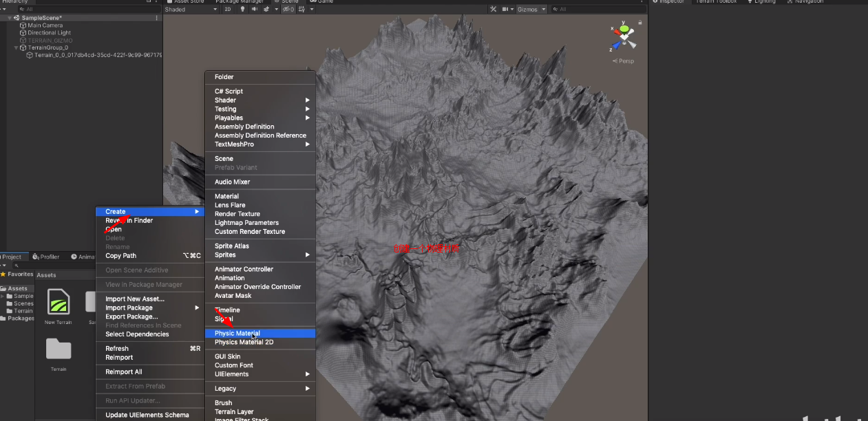Screen dimensions: 868x421
Task: Toggle the scene gizmo rotation lock icon
Action: (640, 23)
